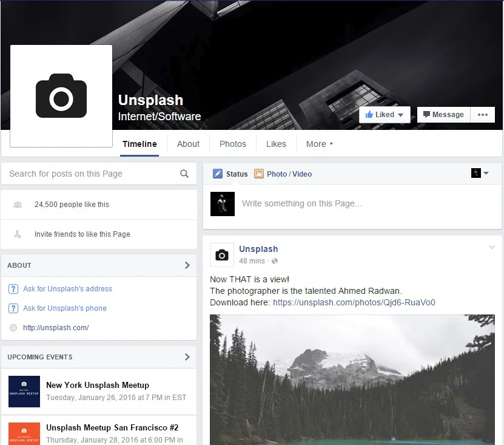Viewport: 504px width, 445px height.
Task: Click the Unsplash post camera avatar
Action: tap(222, 255)
